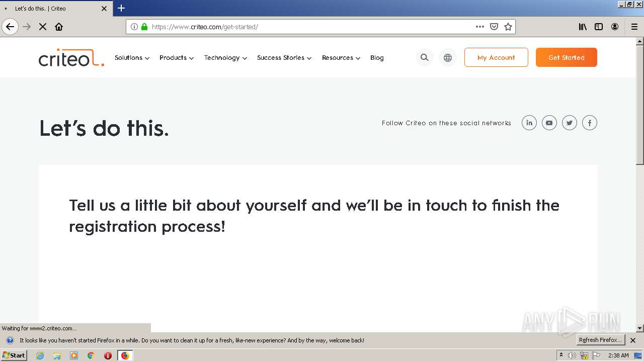Click the scrollbar down arrow
This screenshot has height=362, width=644.
pyautogui.click(x=640, y=328)
